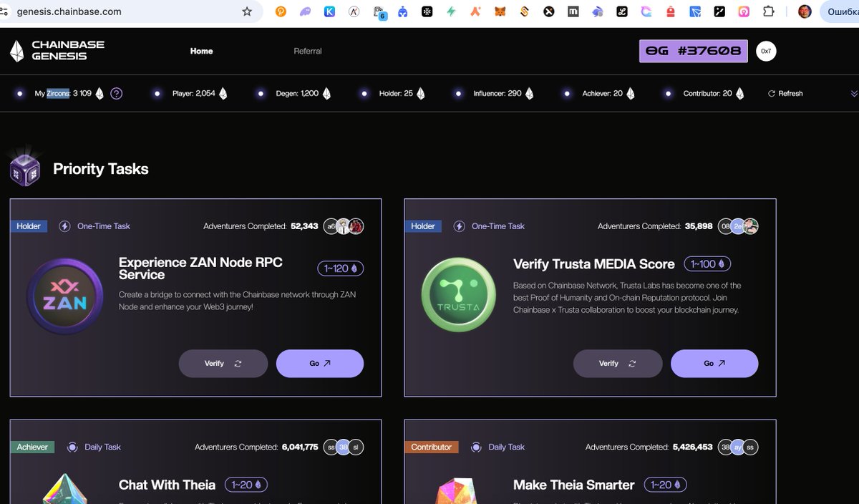Go to the Home tab
Viewport: 859px width, 504px height.
(201, 51)
